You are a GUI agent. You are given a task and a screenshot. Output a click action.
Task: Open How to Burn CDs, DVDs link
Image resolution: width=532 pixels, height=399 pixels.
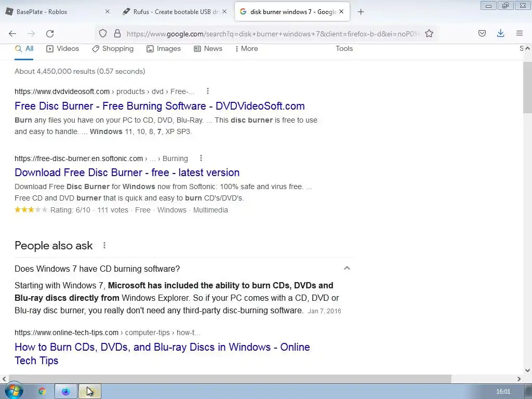click(x=162, y=353)
